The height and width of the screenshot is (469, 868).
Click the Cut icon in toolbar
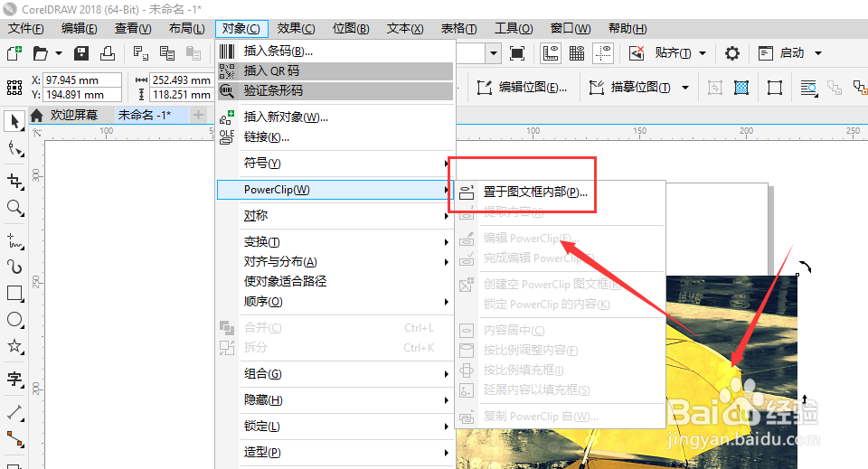coord(141,53)
